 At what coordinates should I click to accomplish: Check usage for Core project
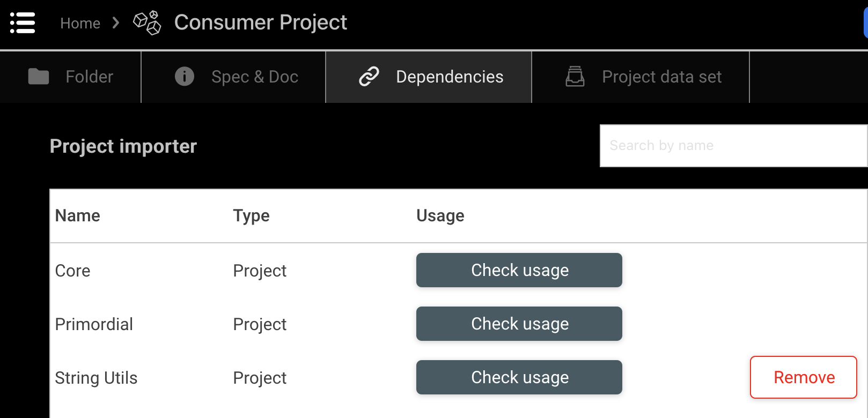click(519, 270)
